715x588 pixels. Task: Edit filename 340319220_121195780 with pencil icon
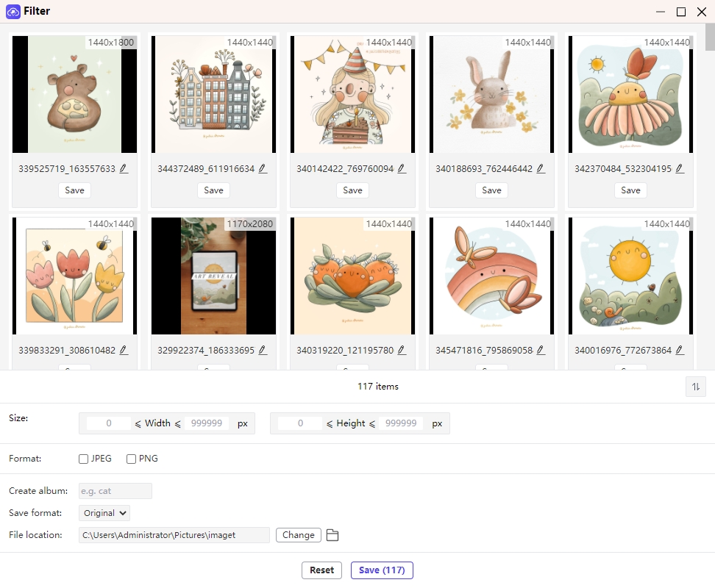[x=402, y=351]
